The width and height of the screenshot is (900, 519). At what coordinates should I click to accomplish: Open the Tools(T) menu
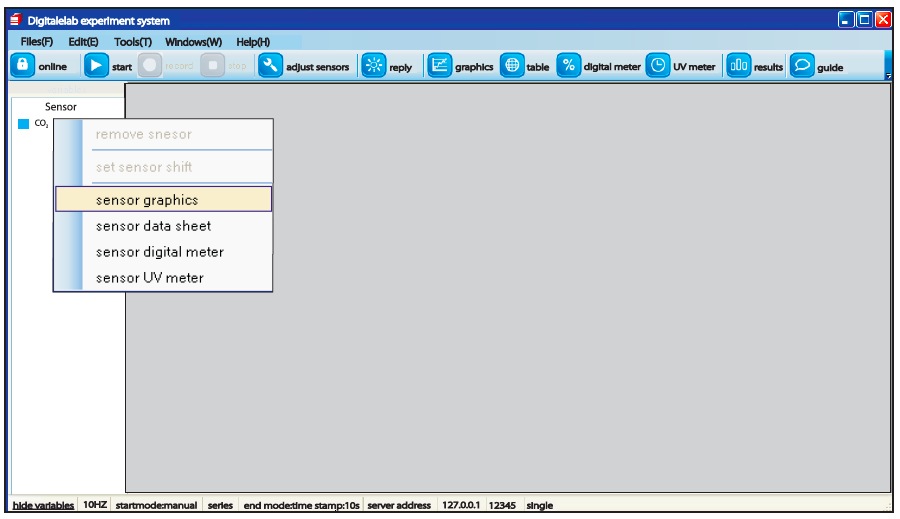tap(132, 42)
